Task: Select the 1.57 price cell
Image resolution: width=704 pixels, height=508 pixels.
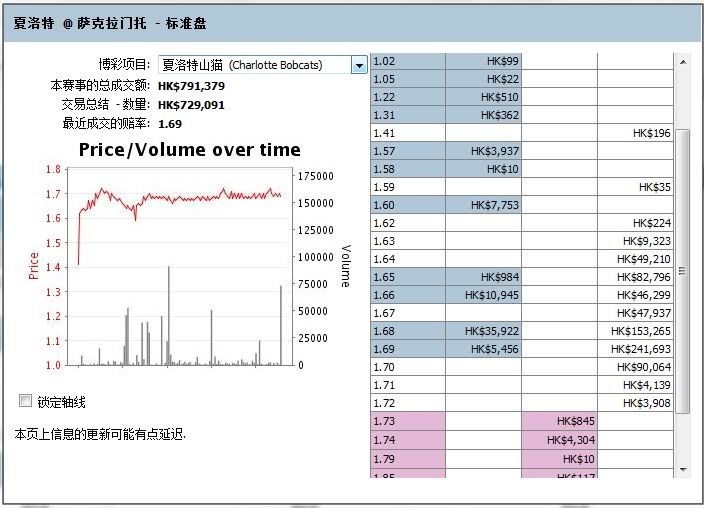Action: coord(408,151)
